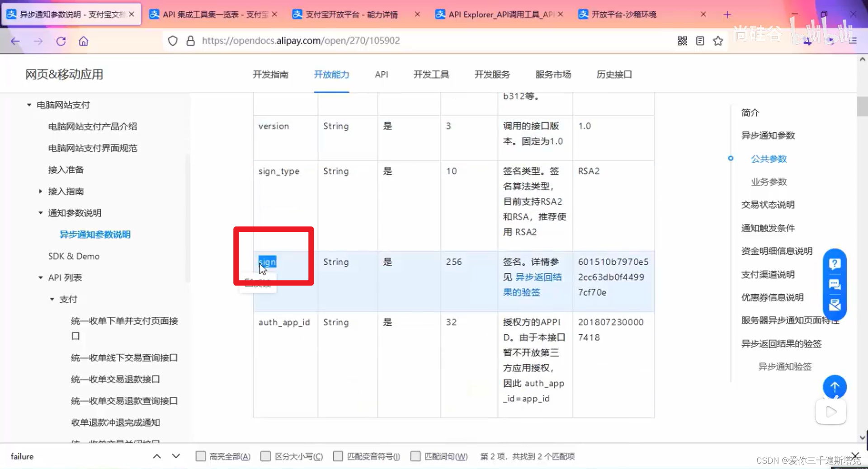The height and width of the screenshot is (469, 868).
Task: Enable the 区分大小写 checkbox
Action: [x=266, y=456]
